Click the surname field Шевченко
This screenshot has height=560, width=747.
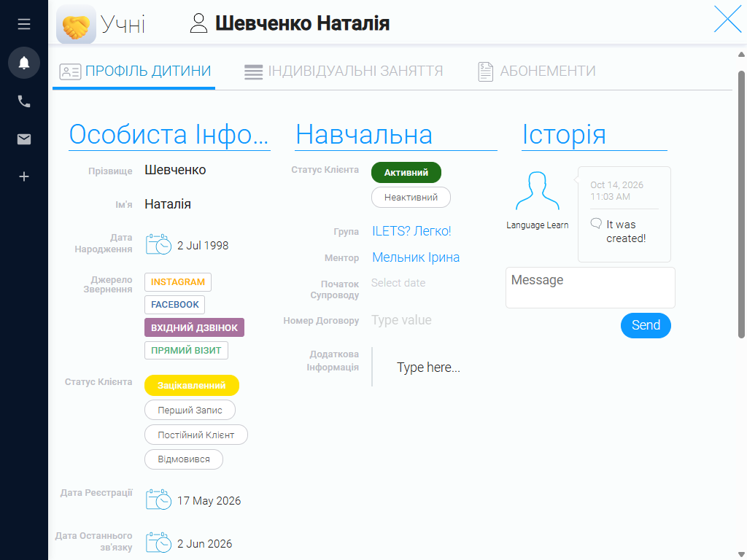pyautogui.click(x=175, y=170)
